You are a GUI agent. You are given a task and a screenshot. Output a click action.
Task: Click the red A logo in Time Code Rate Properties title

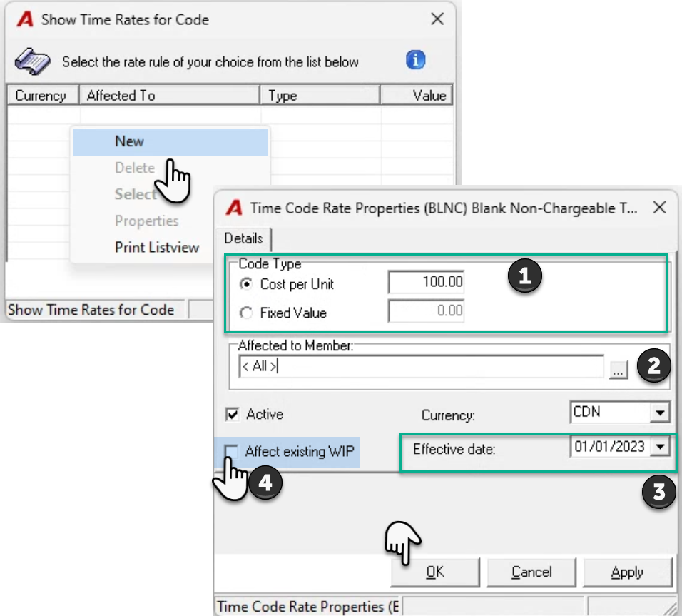[x=234, y=208]
